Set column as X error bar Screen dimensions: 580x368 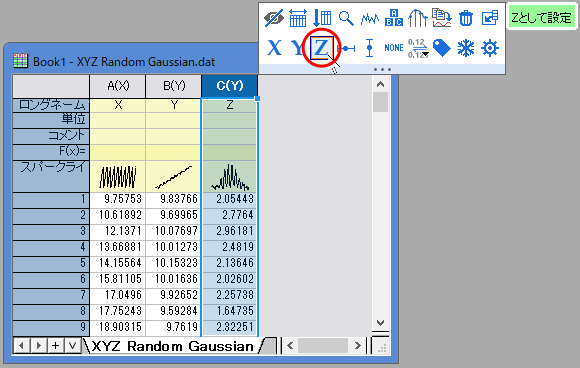pyautogui.click(x=347, y=48)
